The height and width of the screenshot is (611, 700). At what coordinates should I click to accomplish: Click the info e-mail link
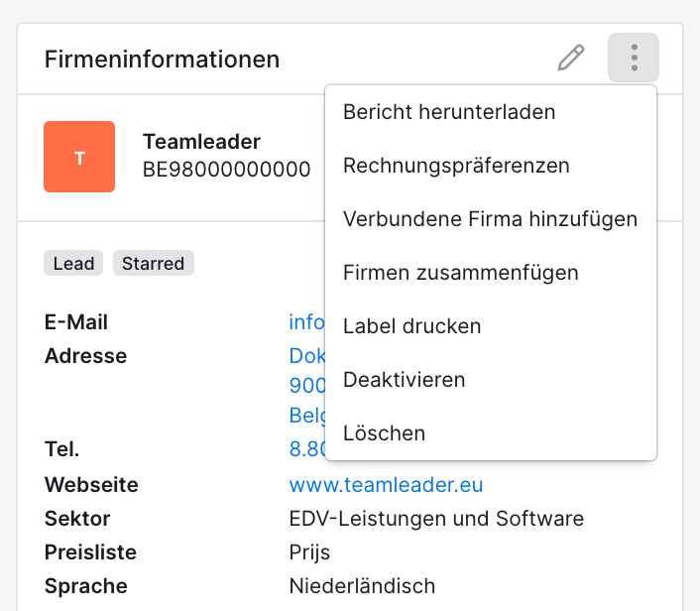(307, 322)
